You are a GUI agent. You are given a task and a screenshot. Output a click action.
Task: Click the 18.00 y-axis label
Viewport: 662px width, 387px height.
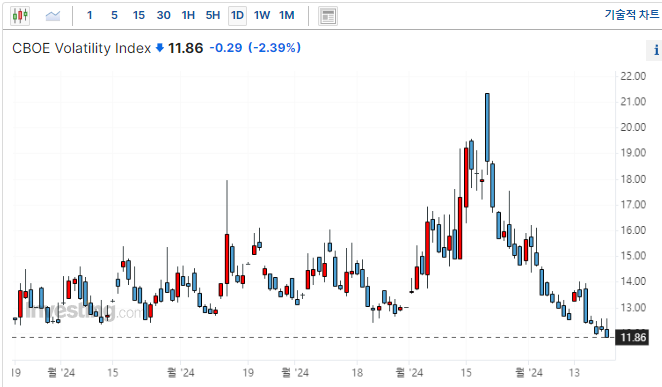(x=633, y=179)
